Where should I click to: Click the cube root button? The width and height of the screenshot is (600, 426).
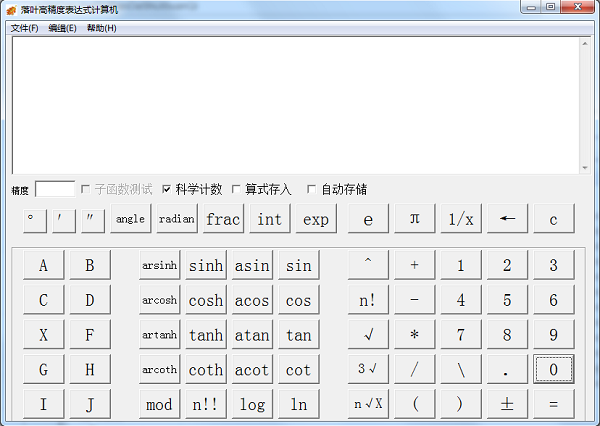click(x=368, y=369)
